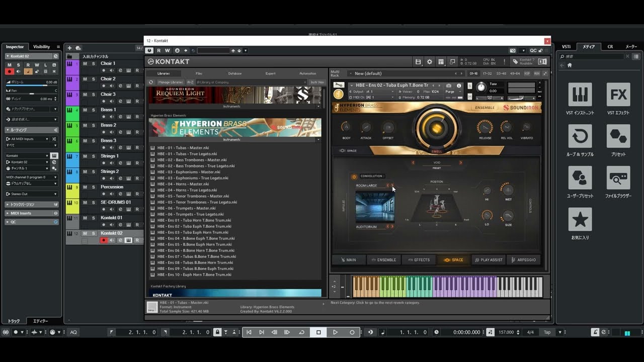Open the Output st.1 dropdown
This screenshot has height=362, width=644.
point(372,92)
